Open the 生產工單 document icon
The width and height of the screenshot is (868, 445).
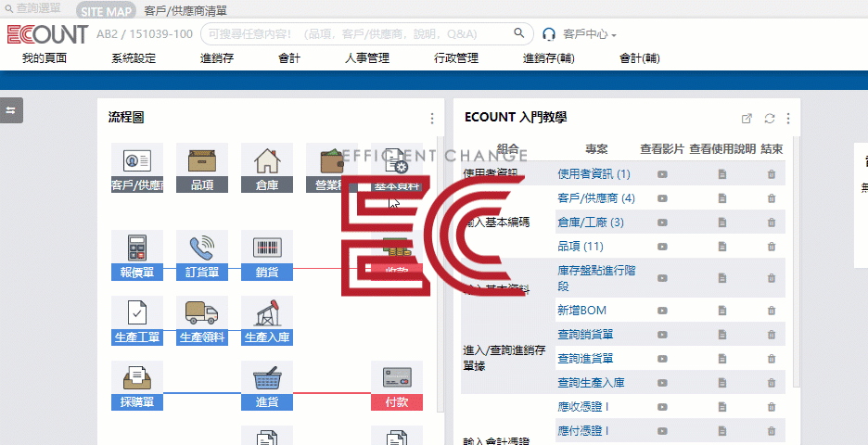(136, 321)
